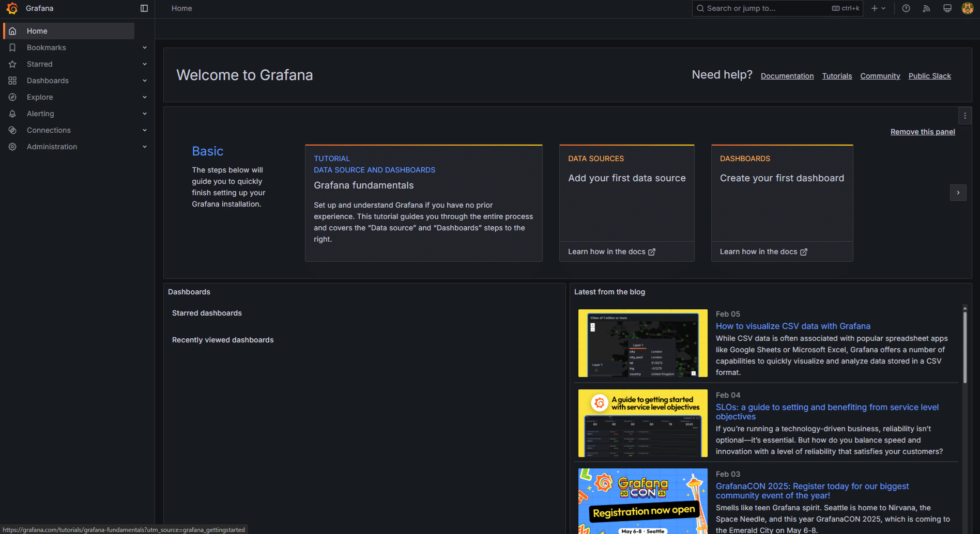The image size is (980, 534).
Task: Expand the Administration section chevron
Action: [145, 147]
